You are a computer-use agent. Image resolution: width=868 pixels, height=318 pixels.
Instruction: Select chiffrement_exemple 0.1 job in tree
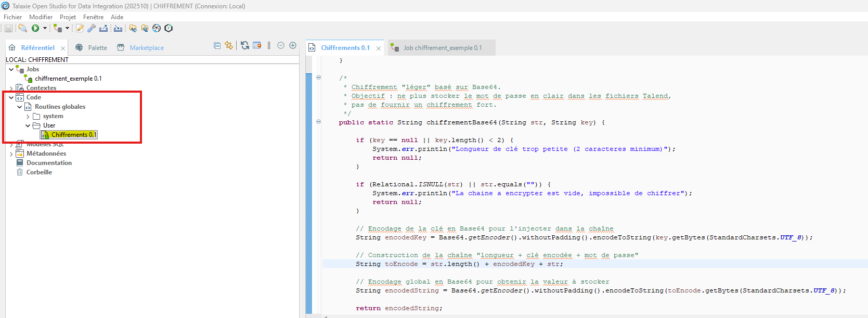coord(68,79)
